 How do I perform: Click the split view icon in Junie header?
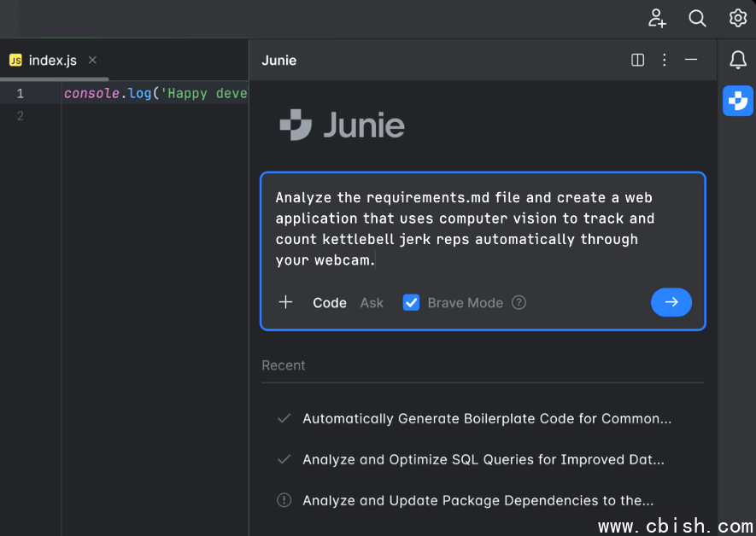pyautogui.click(x=637, y=60)
